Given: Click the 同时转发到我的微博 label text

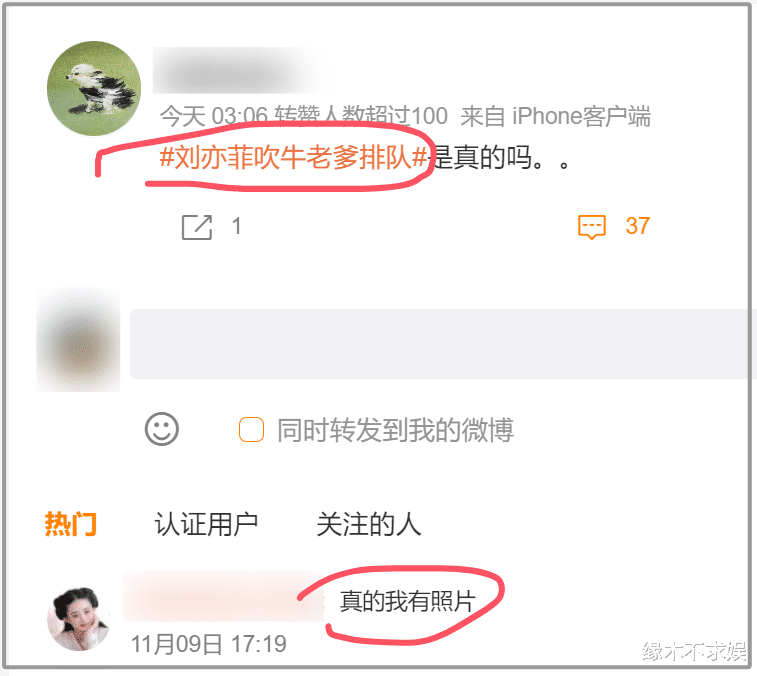Looking at the screenshot, I should (395, 430).
